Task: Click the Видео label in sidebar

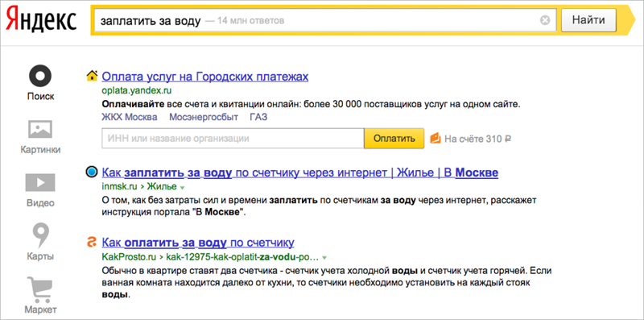Action: click(41, 203)
